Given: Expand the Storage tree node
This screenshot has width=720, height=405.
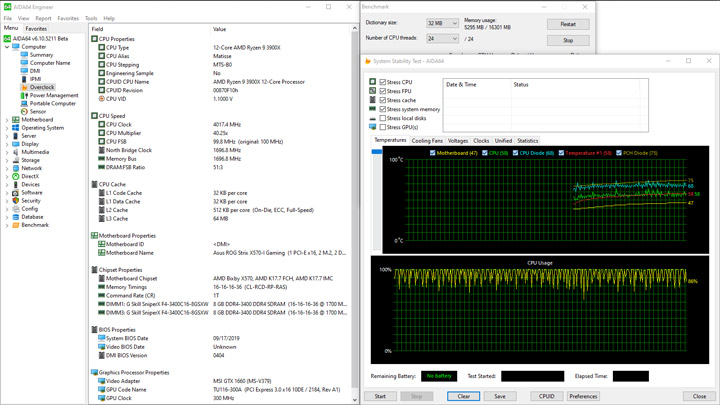Looking at the screenshot, I should pos(7,160).
